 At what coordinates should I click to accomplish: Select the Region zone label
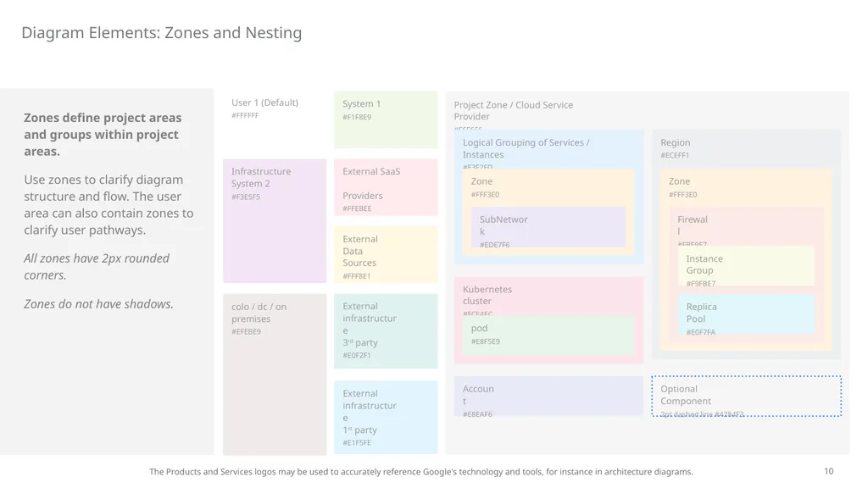pyautogui.click(x=675, y=142)
